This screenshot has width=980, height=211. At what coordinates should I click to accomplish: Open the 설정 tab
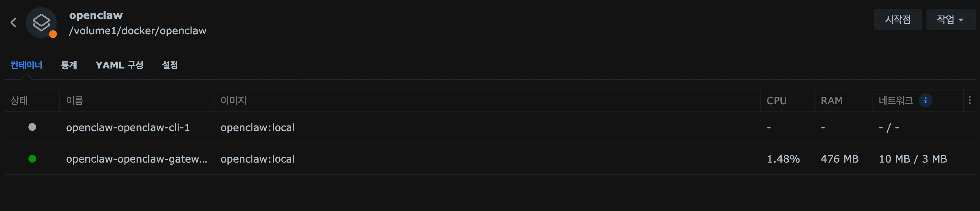coord(170,65)
